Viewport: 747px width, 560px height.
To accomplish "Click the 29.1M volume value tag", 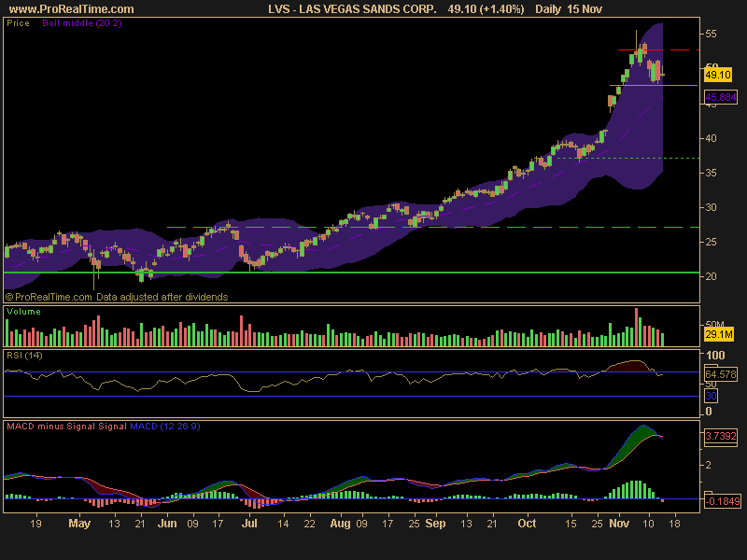I will pyautogui.click(x=718, y=334).
